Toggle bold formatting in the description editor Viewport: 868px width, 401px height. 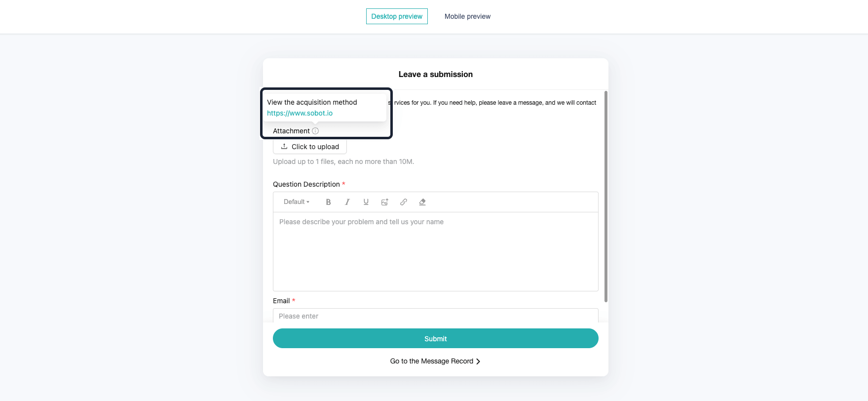click(x=328, y=202)
